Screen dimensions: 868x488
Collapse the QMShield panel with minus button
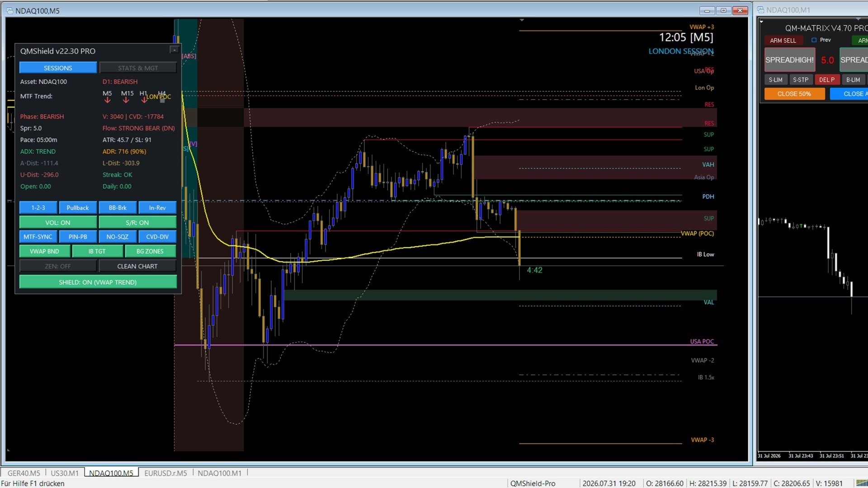[x=174, y=50]
